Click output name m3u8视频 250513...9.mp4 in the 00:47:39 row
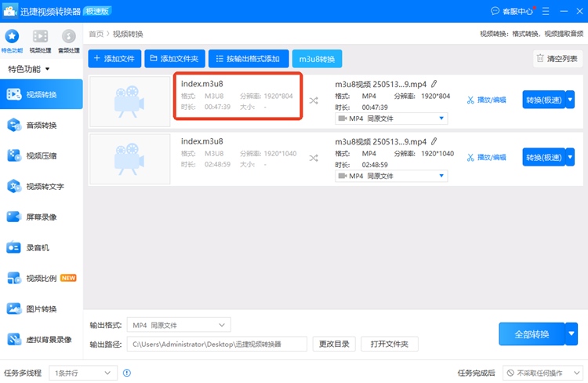588x383 pixels. click(x=380, y=84)
